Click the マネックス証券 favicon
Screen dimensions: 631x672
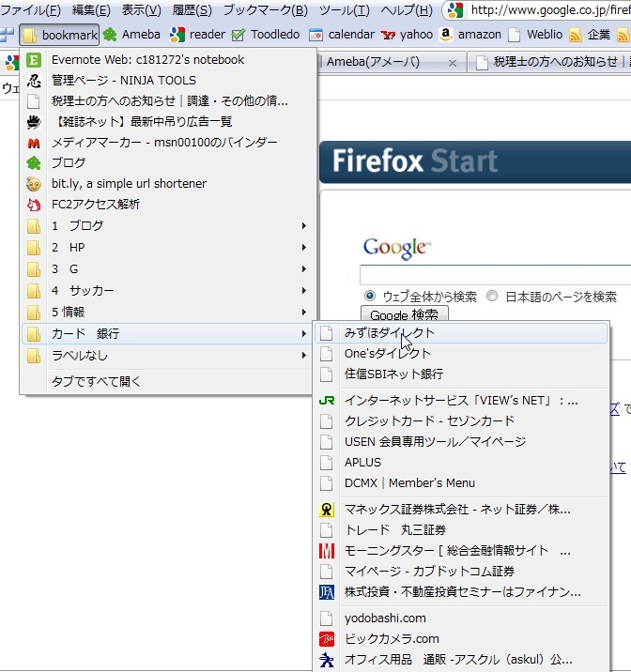[x=327, y=510]
